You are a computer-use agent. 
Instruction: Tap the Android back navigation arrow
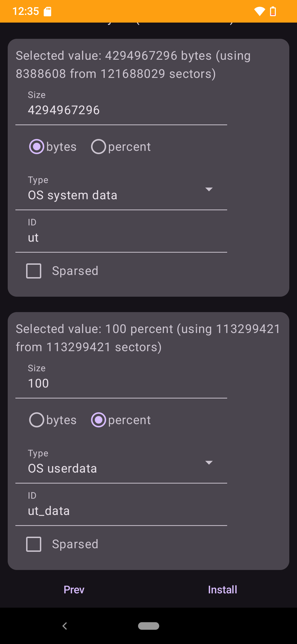(65, 626)
